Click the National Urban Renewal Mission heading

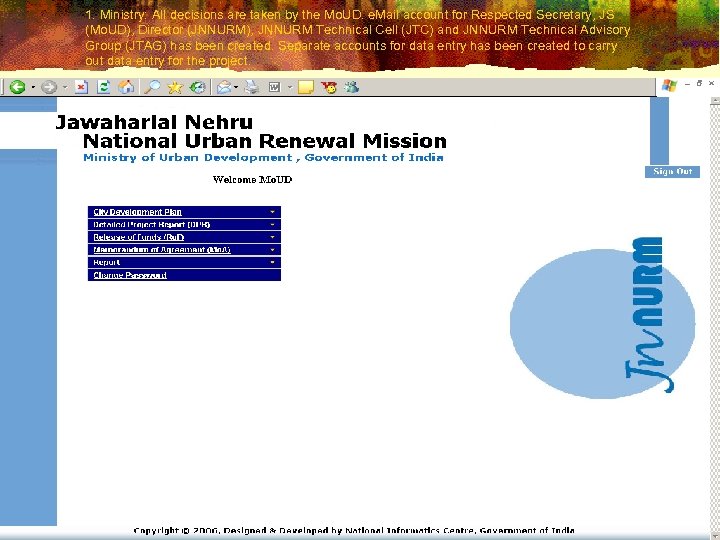click(x=265, y=141)
